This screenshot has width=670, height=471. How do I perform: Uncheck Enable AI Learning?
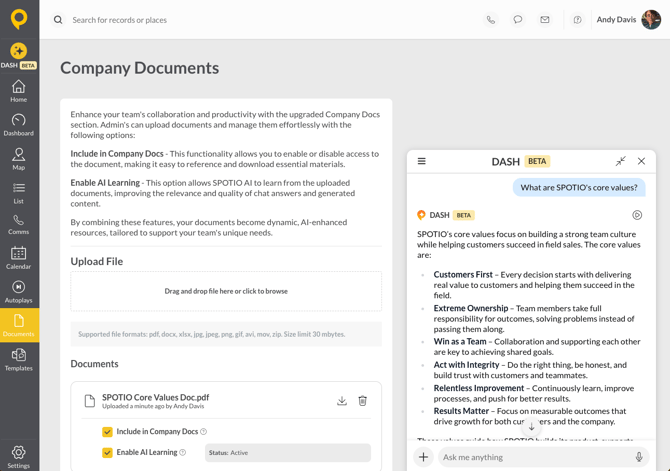tap(107, 452)
